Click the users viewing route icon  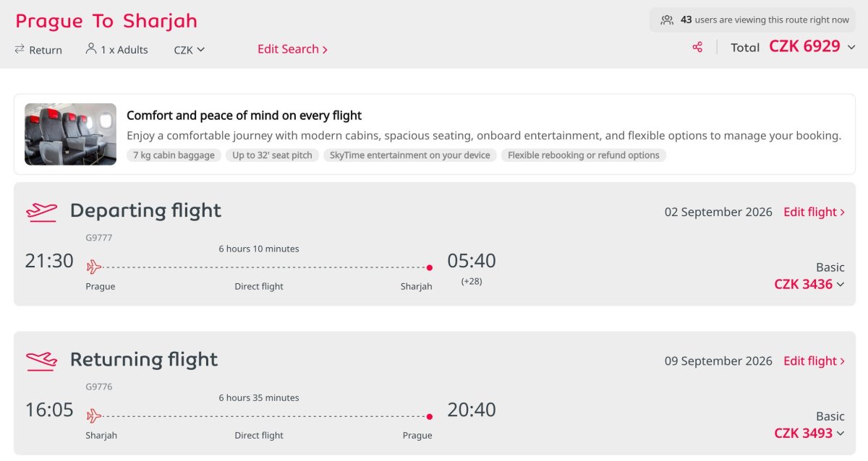point(667,20)
